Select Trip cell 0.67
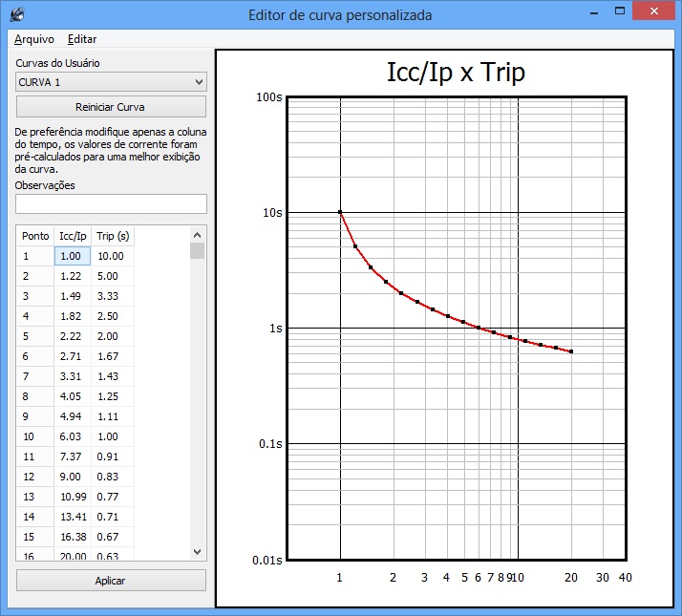This screenshot has height=616, width=682. (113, 537)
